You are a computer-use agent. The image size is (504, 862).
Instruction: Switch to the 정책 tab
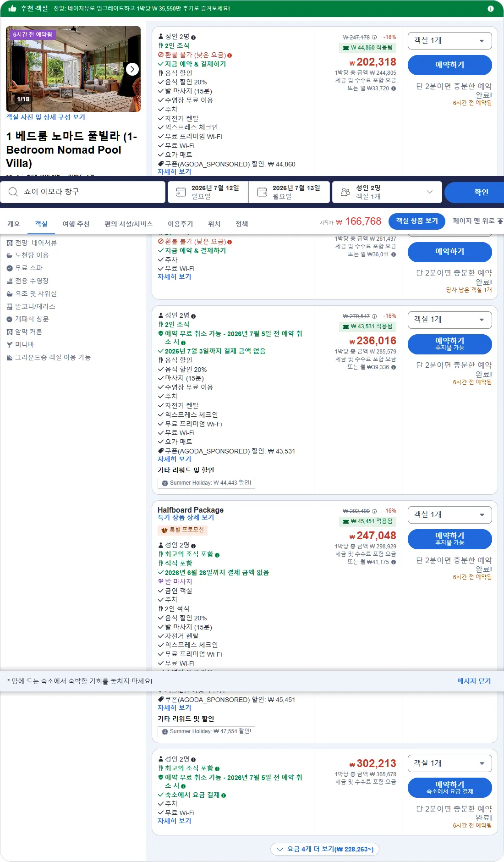click(x=242, y=224)
